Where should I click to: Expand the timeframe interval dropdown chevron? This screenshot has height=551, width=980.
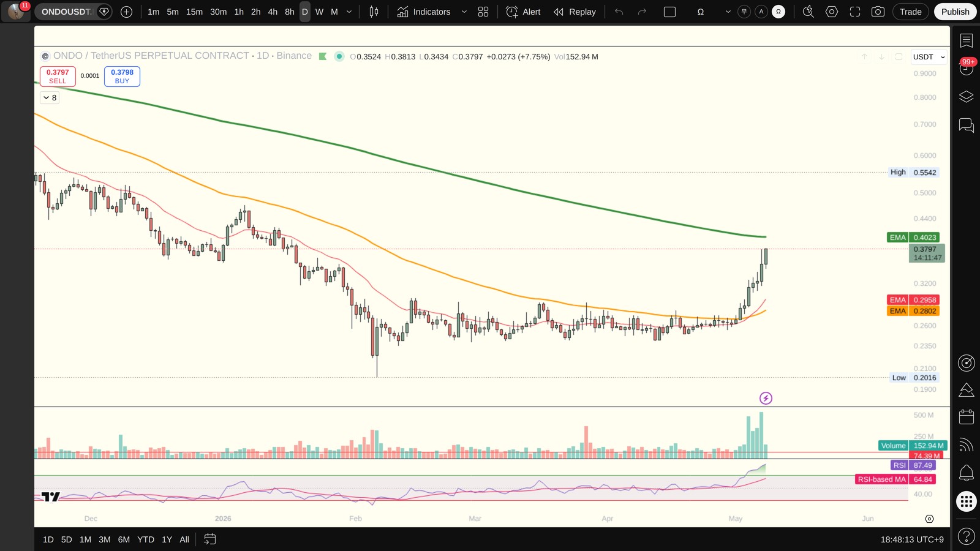[x=350, y=12]
